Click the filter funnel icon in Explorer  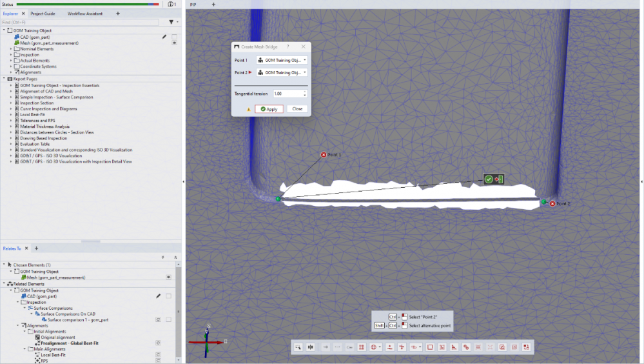[x=171, y=22]
